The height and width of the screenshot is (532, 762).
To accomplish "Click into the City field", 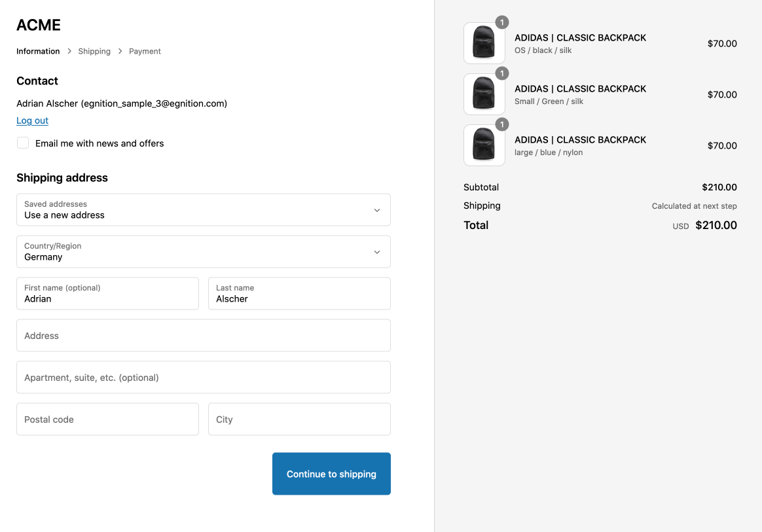I will click(x=299, y=419).
